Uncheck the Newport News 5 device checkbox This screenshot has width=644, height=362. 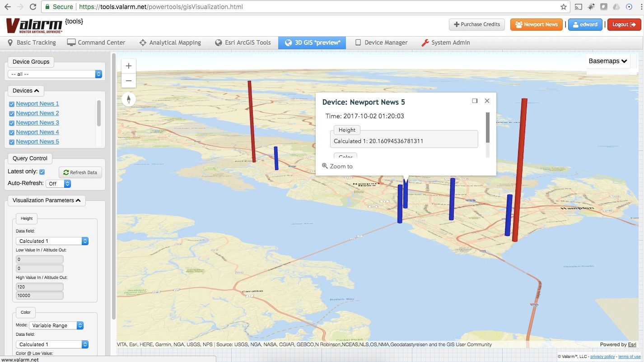pos(11,141)
